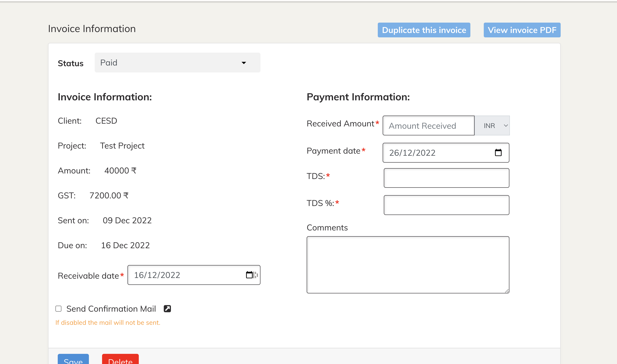Screen dimensions: 617x364
Task: Click inside the Amount Received field
Action: coord(428,125)
